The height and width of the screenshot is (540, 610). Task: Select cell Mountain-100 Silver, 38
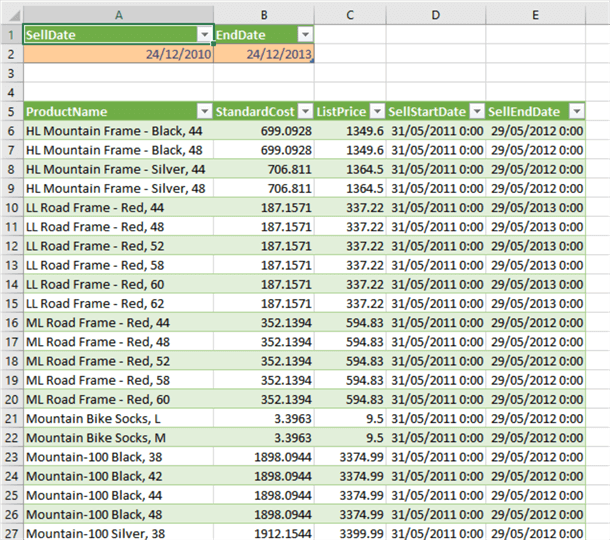tap(119, 533)
